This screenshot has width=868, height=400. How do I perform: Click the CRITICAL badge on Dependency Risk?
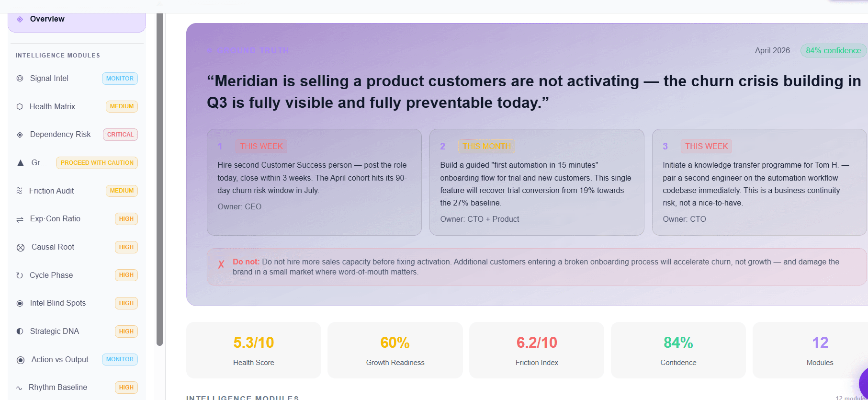[120, 135]
